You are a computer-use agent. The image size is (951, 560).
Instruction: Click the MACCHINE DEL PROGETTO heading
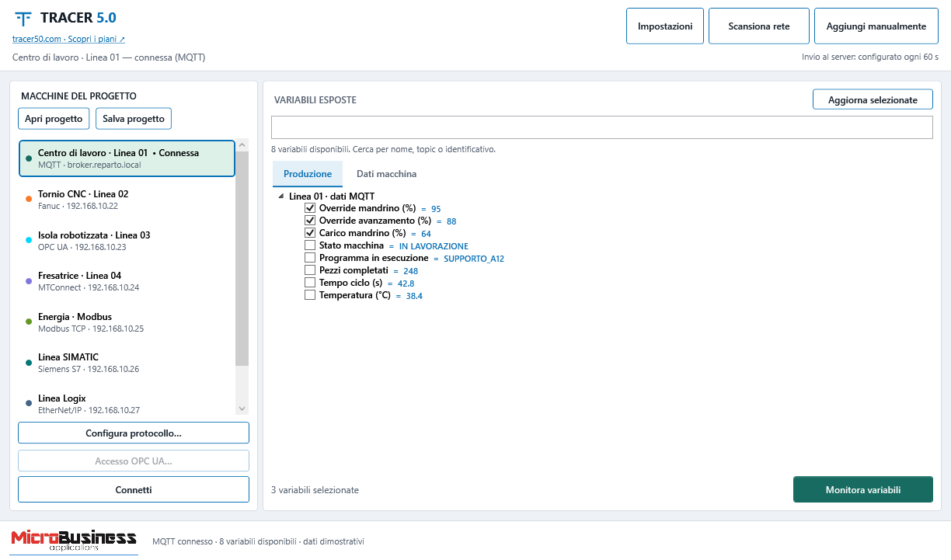(x=78, y=96)
